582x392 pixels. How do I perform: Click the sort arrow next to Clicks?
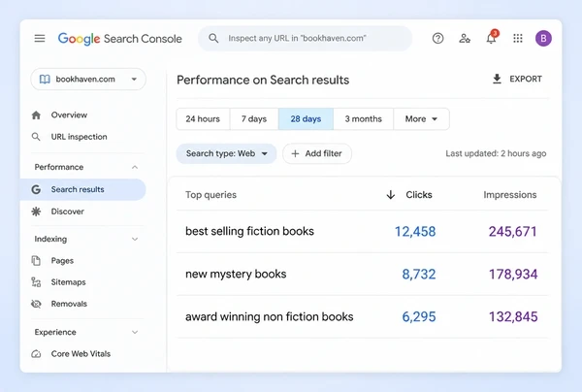pyautogui.click(x=391, y=194)
